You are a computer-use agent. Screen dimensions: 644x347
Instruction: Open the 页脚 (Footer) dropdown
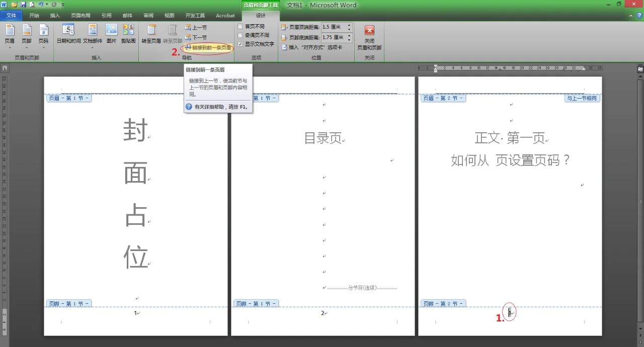(26, 35)
